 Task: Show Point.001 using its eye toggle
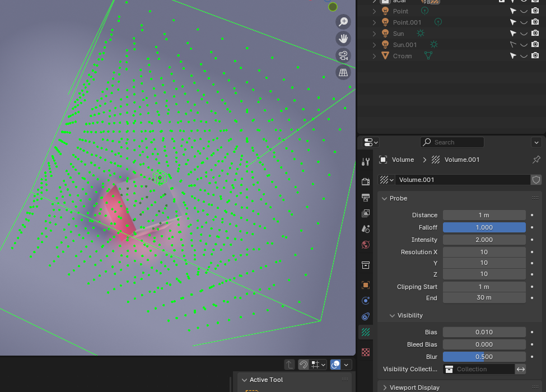pos(524,22)
